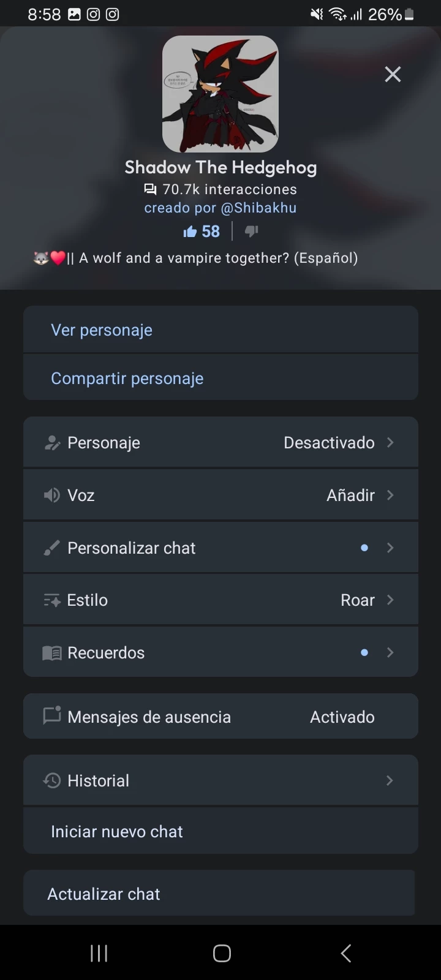Open creator profile @Shibakhu link
441x980 pixels.
tap(258, 208)
